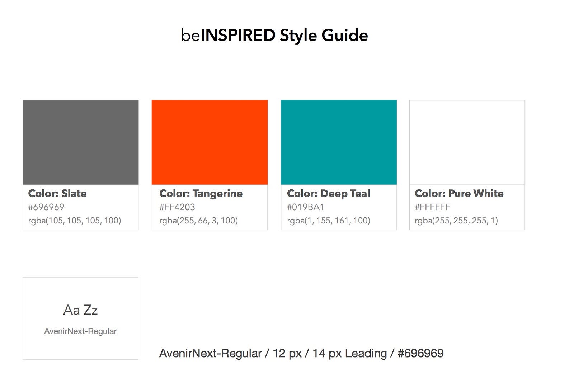
Task: Select the Tangerine orange color swatch
Action: pyautogui.click(x=210, y=142)
